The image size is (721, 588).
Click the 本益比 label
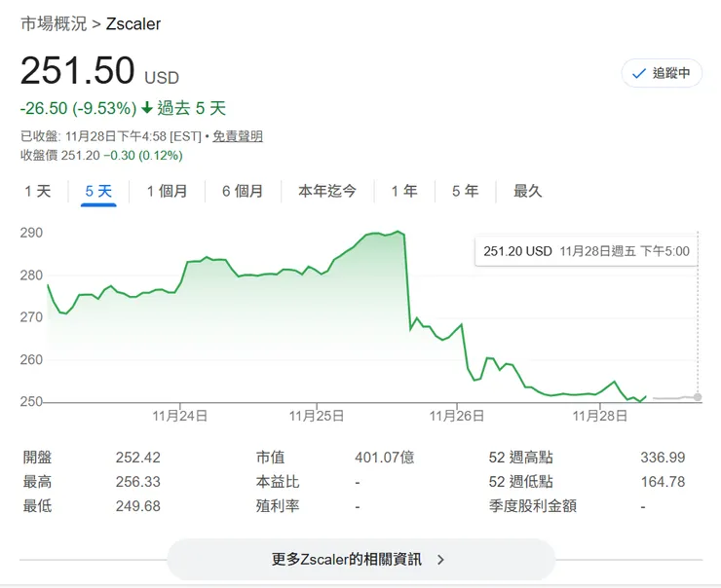pos(278,482)
